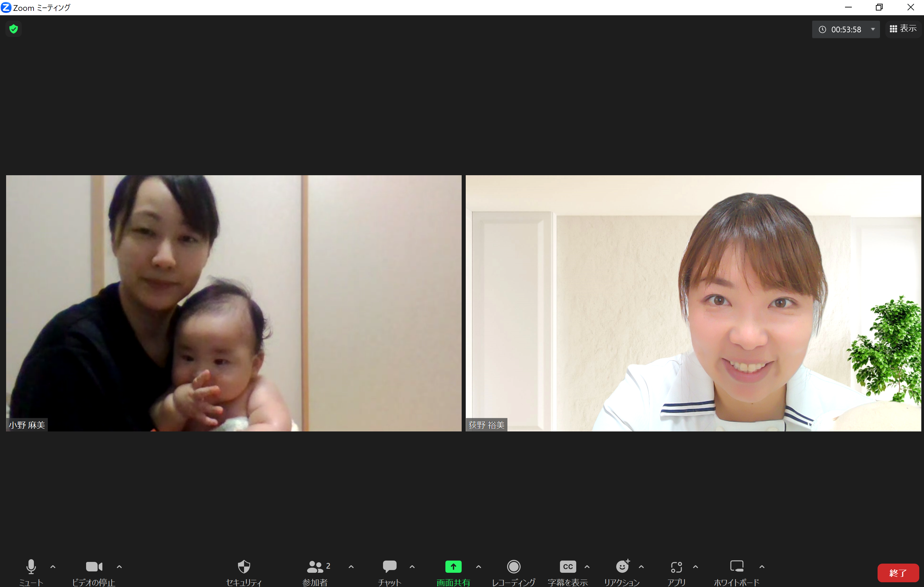Viewport: 924px width, 587px height.
Task: Show captions with the CC icon
Action: pos(568,567)
